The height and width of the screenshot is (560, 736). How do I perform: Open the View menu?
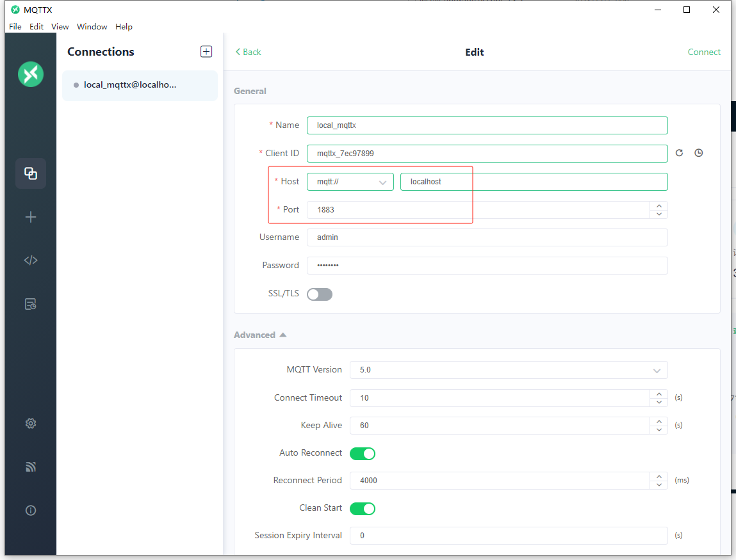60,27
